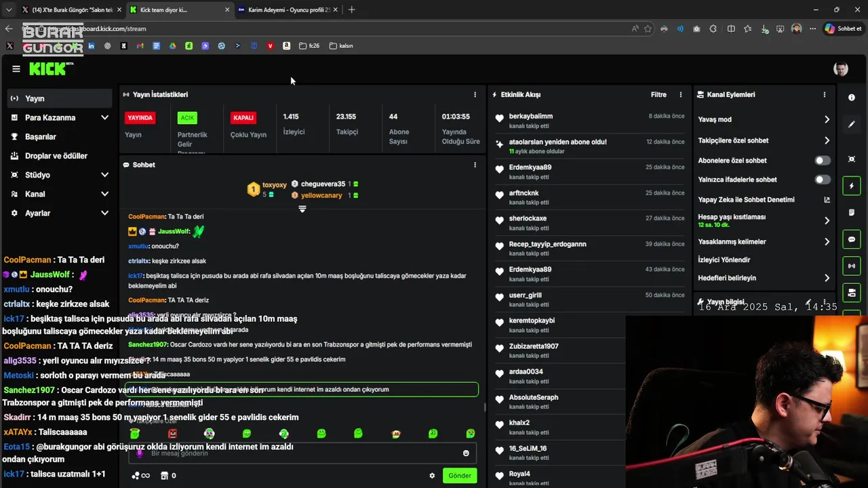Open Takipçilere özel sohbet chevron
Screen dimensions: 868x488
click(827, 140)
